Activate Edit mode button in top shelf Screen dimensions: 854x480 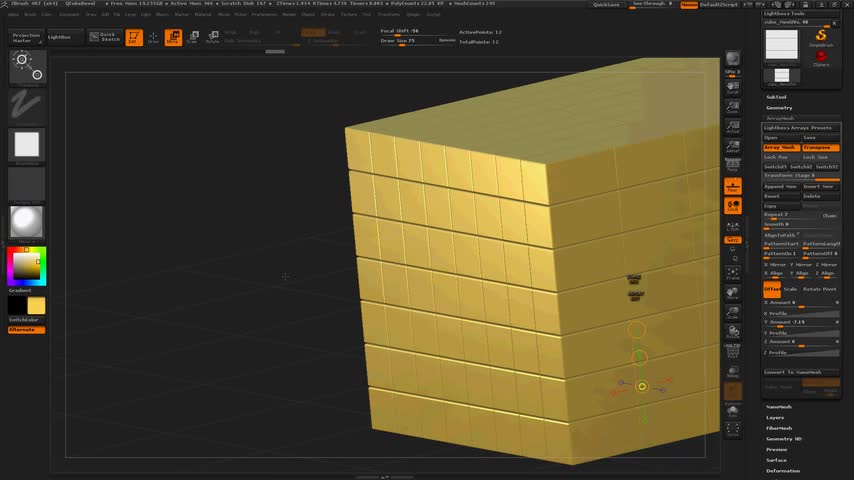pyautogui.click(x=134, y=37)
